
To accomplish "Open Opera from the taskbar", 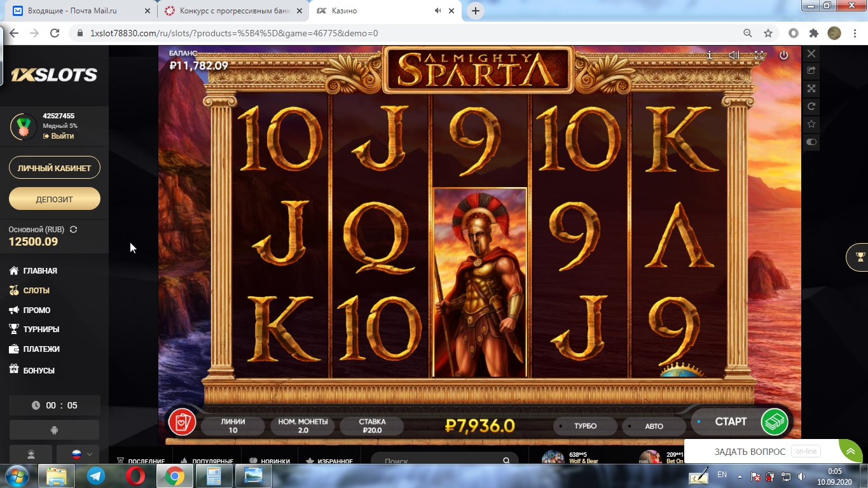I will [135, 476].
